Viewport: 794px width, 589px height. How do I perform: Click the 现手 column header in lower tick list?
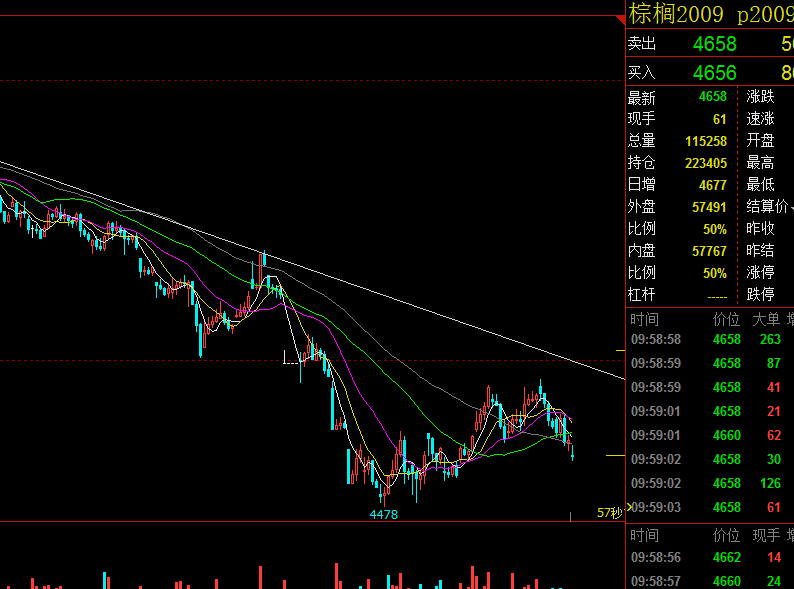pos(766,535)
